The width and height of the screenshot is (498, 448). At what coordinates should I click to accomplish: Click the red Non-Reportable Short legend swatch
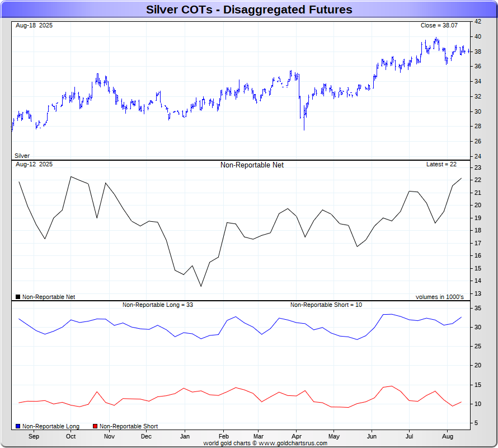[95, 426]
